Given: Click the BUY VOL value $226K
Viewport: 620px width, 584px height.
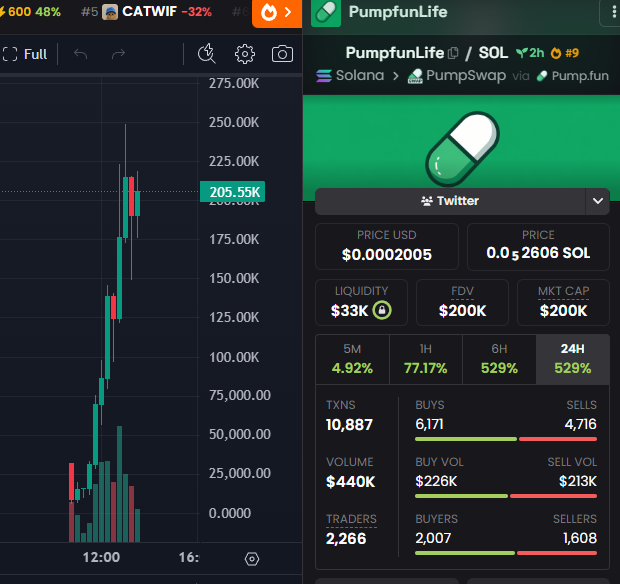Looking at the screenshot, I should coord(436,482).
